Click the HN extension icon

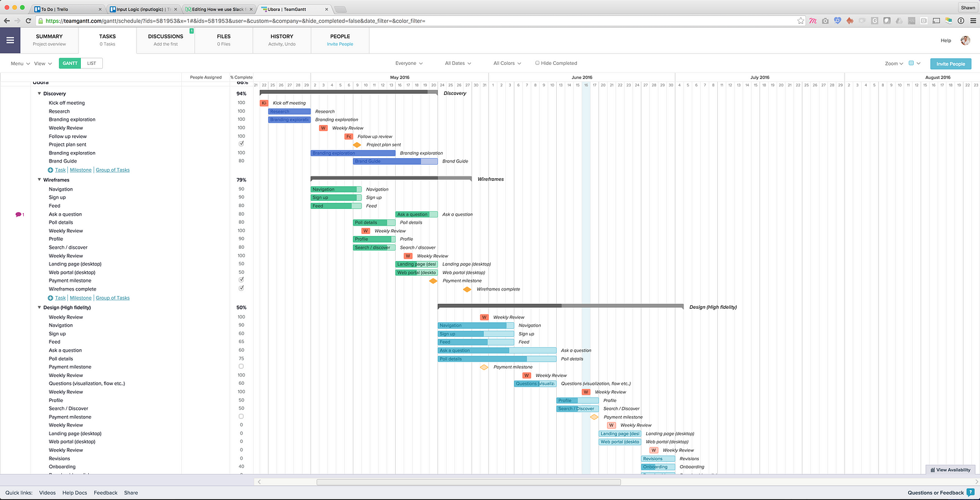point(911,21)
